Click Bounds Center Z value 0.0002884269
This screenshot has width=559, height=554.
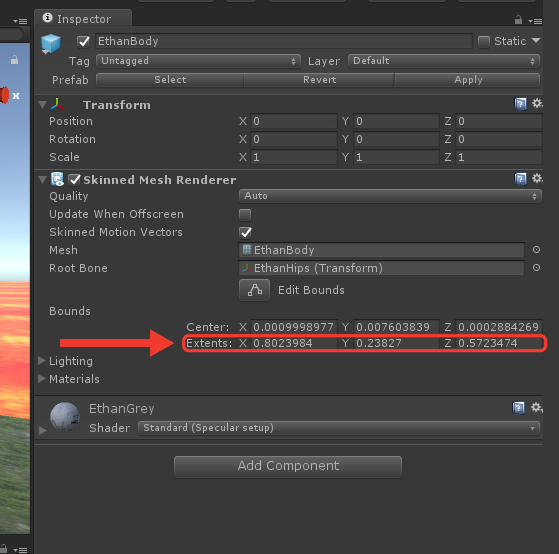click(499, 327)
